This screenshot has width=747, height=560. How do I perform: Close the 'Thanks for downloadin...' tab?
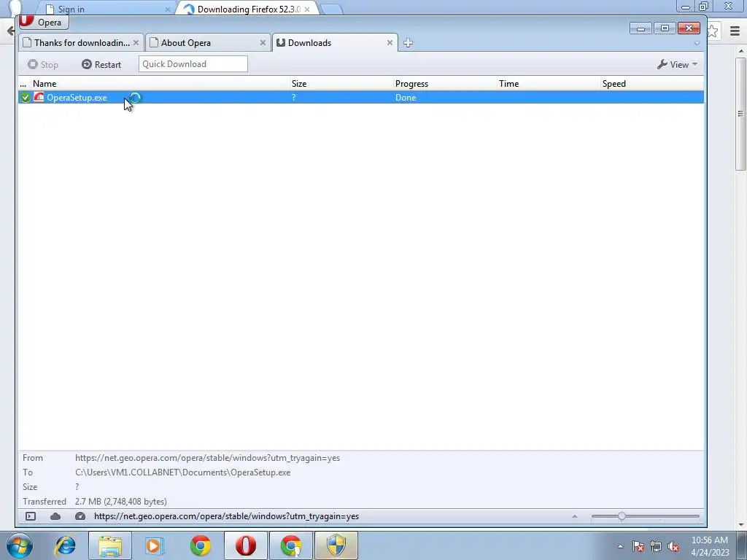(x=136, y=43)
